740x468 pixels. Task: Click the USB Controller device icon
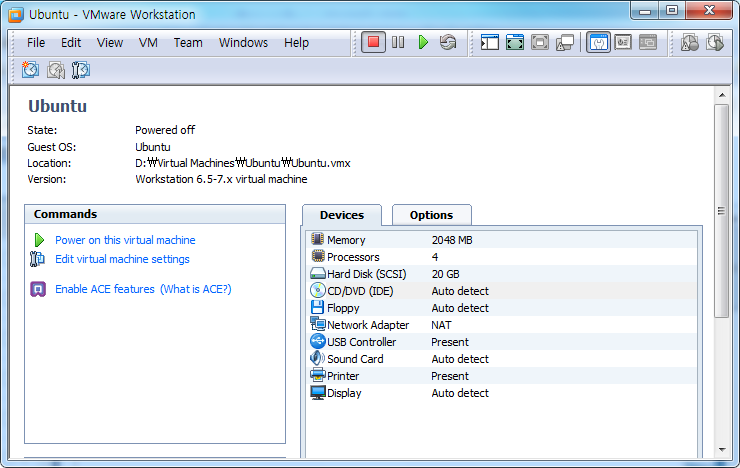(318, 341)
